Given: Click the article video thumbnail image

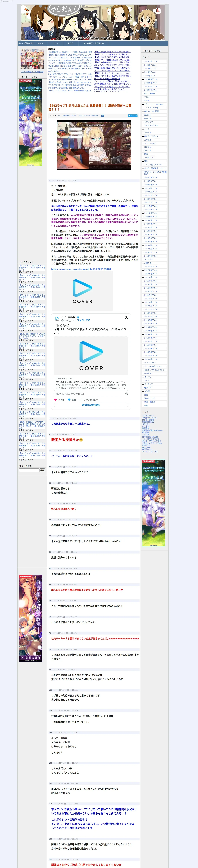Looking at the screenshot, I should point(94,145).
